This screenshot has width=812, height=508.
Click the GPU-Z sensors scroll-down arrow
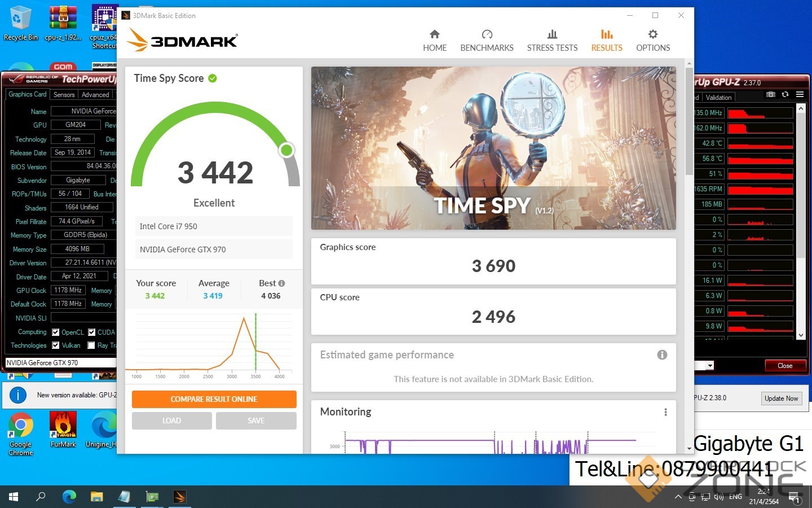(801, 335)
